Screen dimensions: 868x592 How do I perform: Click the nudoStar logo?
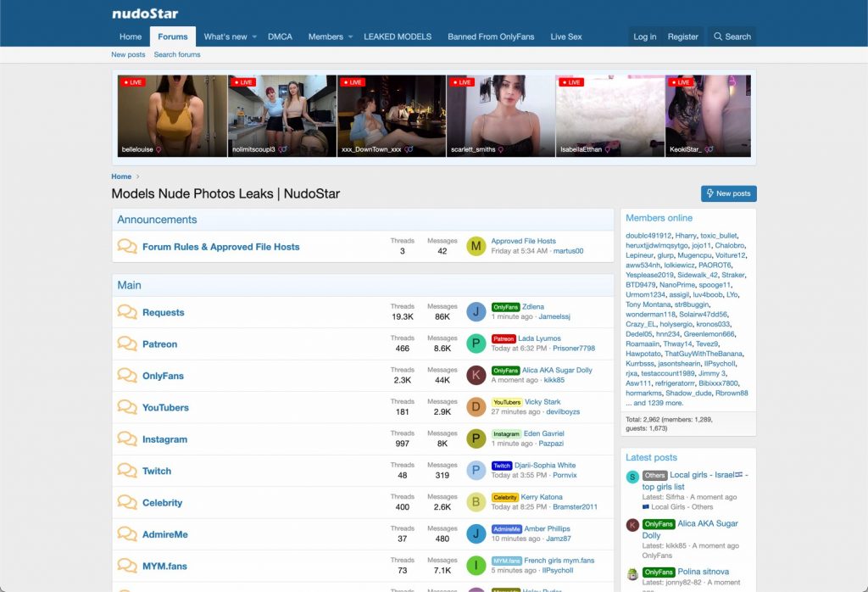tap(145, 14)
